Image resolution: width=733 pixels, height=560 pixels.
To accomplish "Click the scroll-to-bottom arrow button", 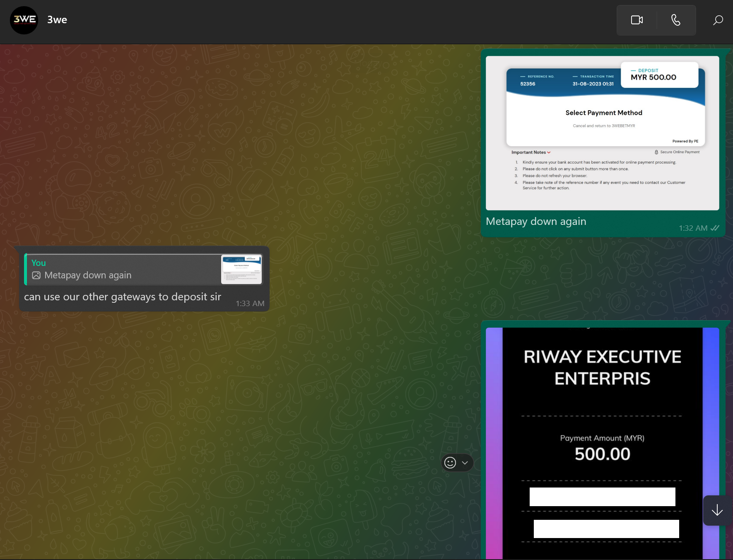I will click(717, 511).
